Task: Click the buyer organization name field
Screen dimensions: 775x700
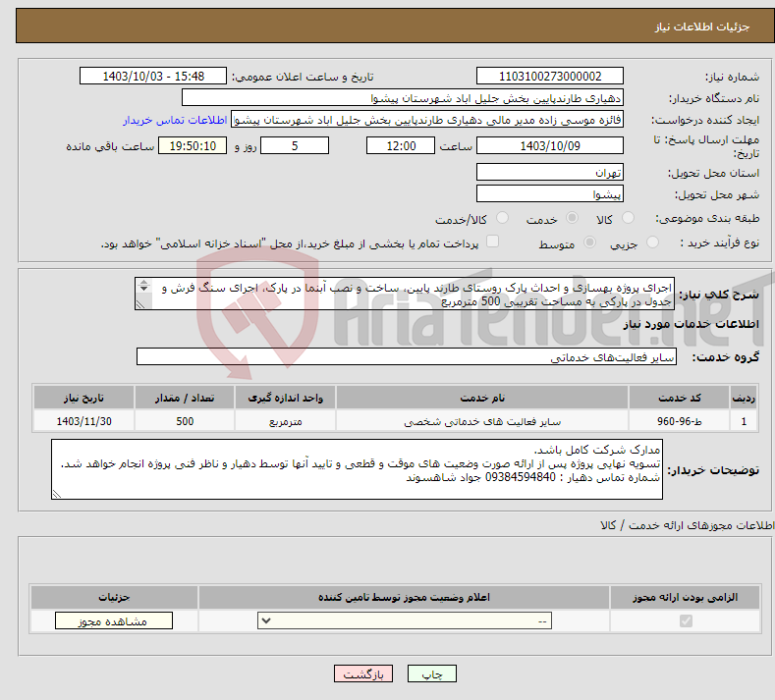Action: tap(403, 98)
